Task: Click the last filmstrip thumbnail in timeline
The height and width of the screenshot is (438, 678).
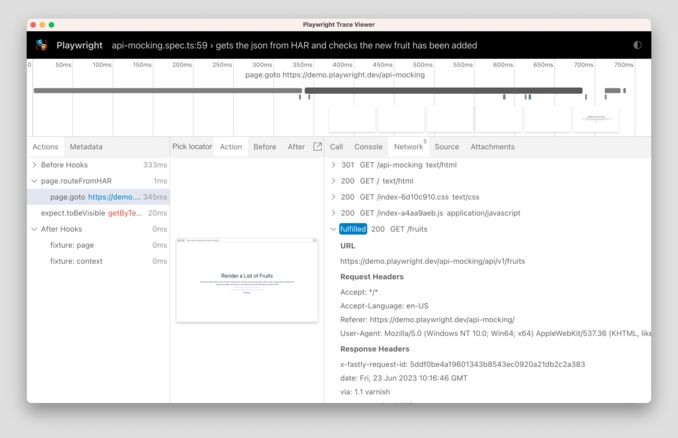Action: (595, 119)
